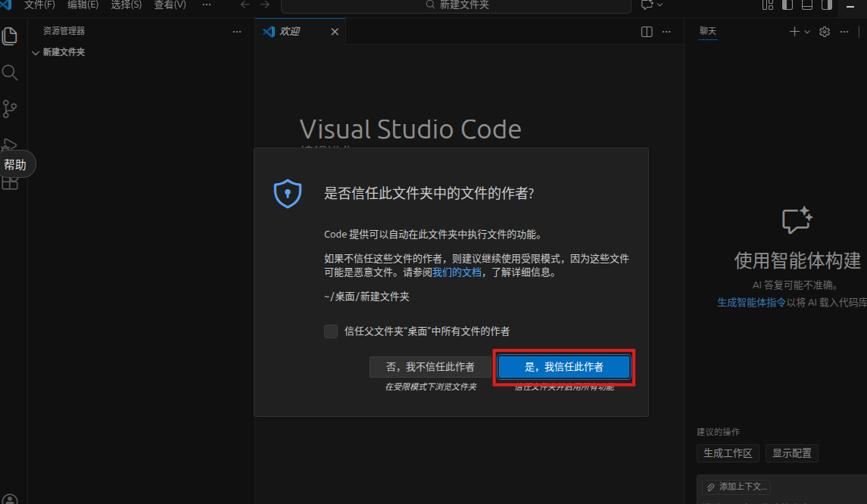
Task: Open chat settings gear icon
Action: point(825,32)
